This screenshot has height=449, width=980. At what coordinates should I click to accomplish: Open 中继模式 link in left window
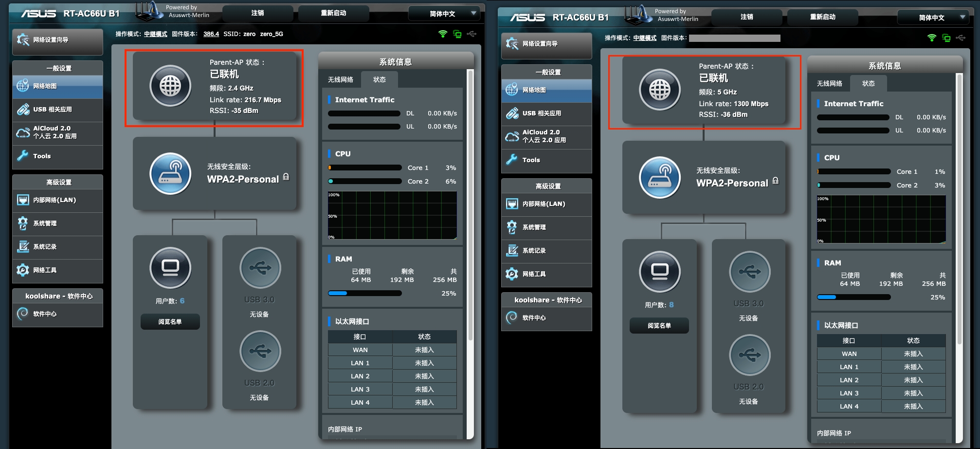pos(155,34)
